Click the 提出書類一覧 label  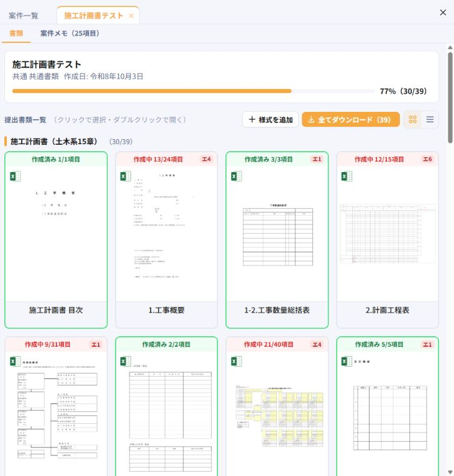point(25,120)
